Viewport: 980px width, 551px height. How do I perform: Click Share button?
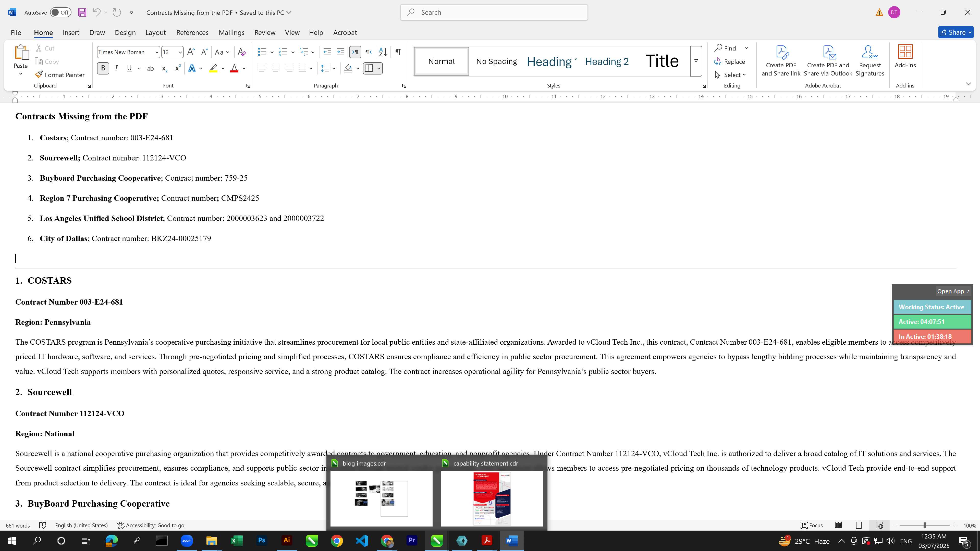coord(956,32)
